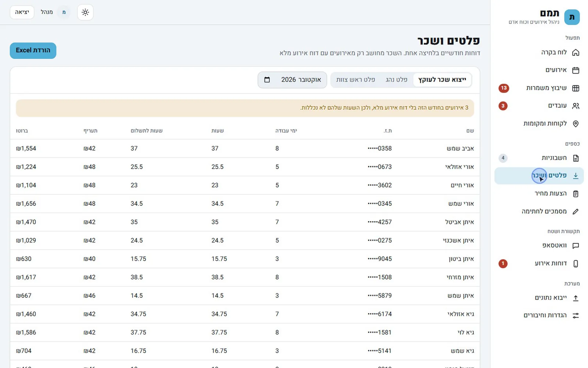588x368 pixels.
Task: Click the וואטסאפ chat bubble icon
Action: 576,245
